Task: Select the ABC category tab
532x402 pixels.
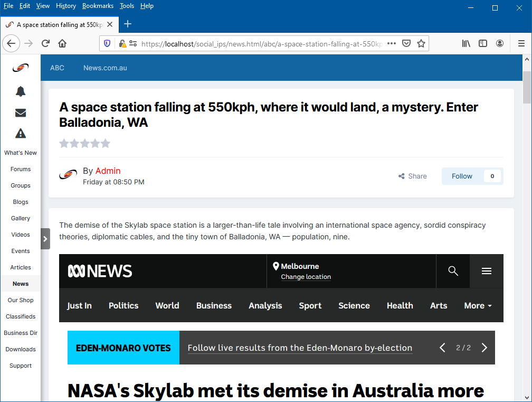Action: 57,68
